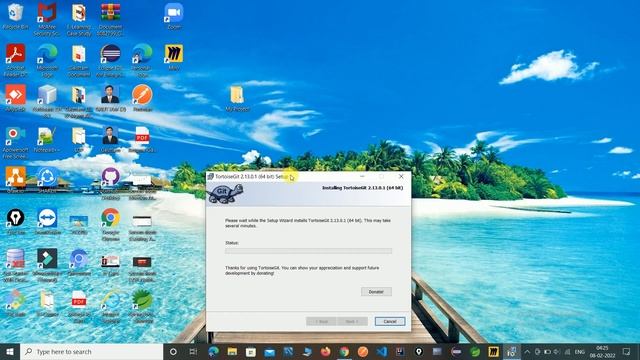Open Cortana from the taskbar
Screen dimensions: 640x360
click(173, 351)
